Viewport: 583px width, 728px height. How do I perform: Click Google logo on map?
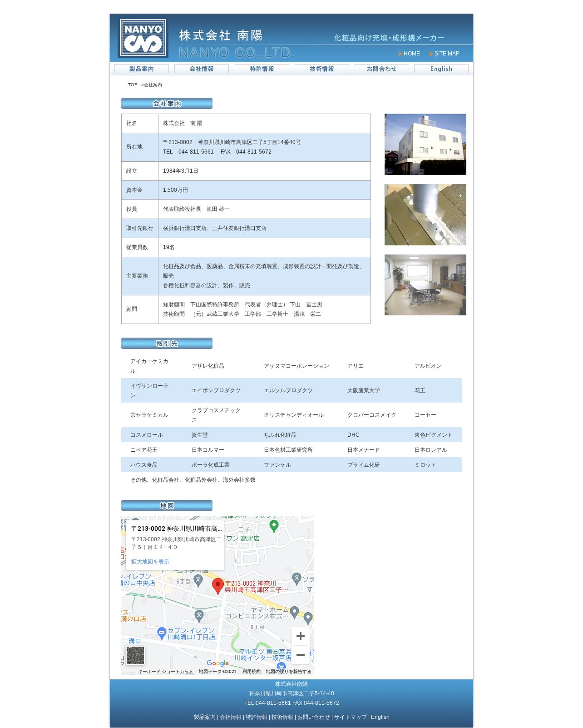[x=218, y=663]
